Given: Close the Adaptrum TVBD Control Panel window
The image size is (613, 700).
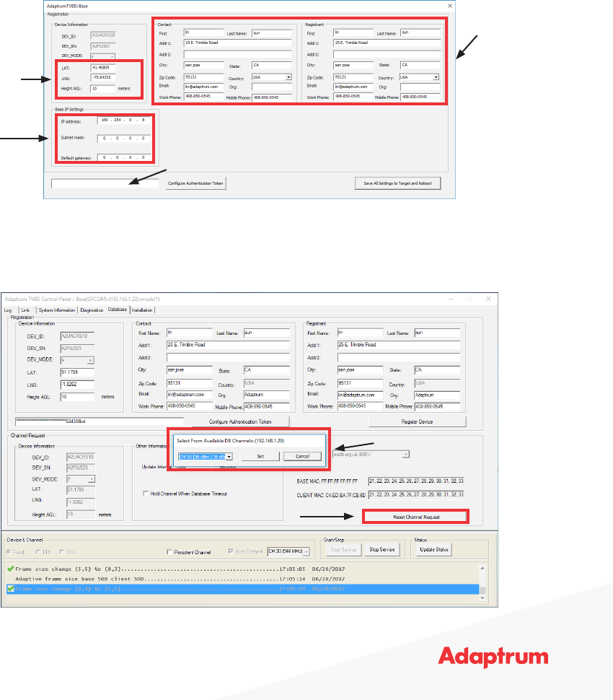Looking at the screenshot, I should [488, 299].
